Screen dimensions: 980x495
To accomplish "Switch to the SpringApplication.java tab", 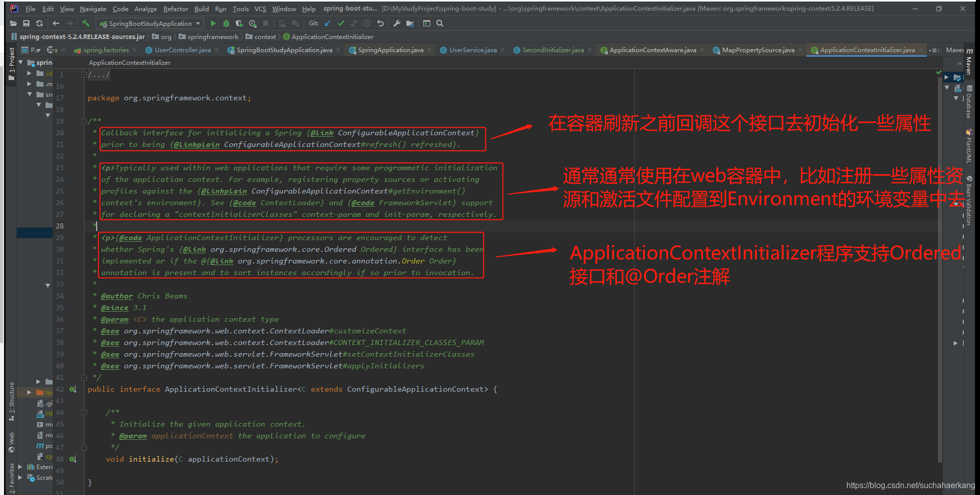I will click(x=390, y=50).
